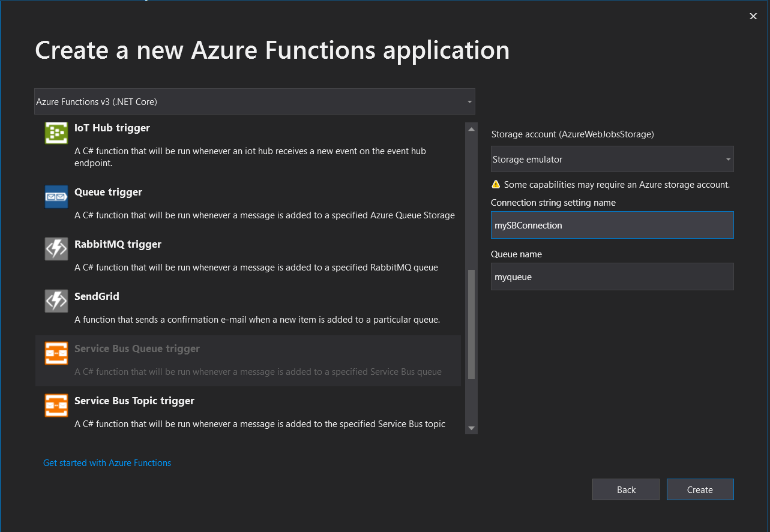Click the Queue name field showing myqueue
This screenshot has height=532, width=770.
[x=612, y=276]
